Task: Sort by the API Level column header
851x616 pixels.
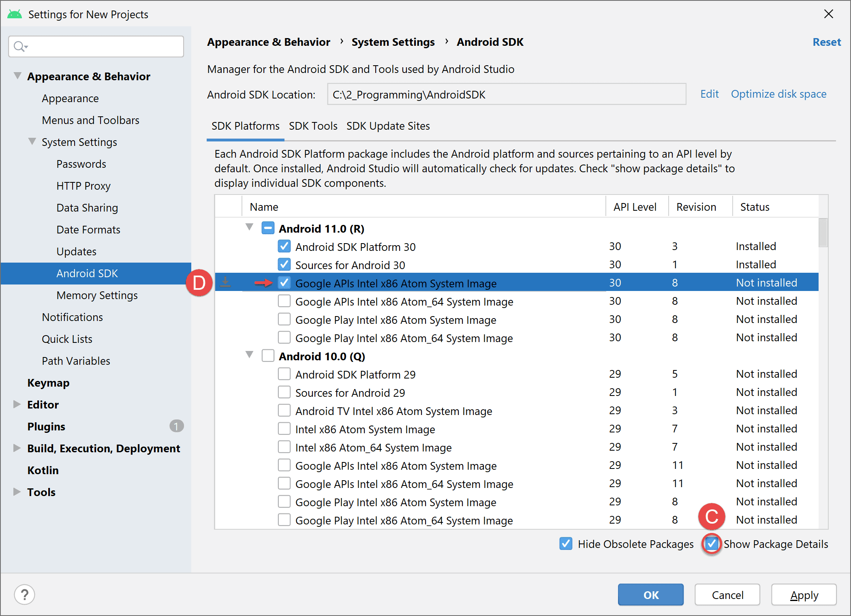Action: pyautogui.click(x=637, y=207)
